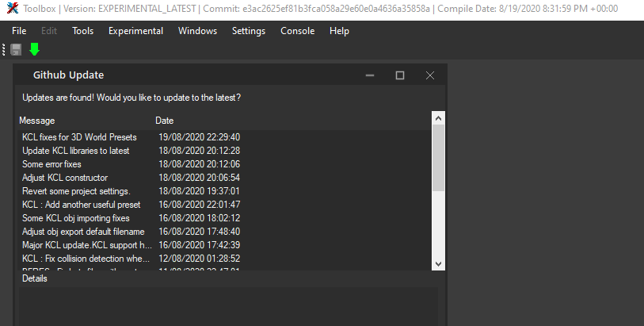Image resolution: width=644 pixels, height=326 pixels.
Task: Click the date 18/08/2020 20:06:54
Action: tap(199, 178)
